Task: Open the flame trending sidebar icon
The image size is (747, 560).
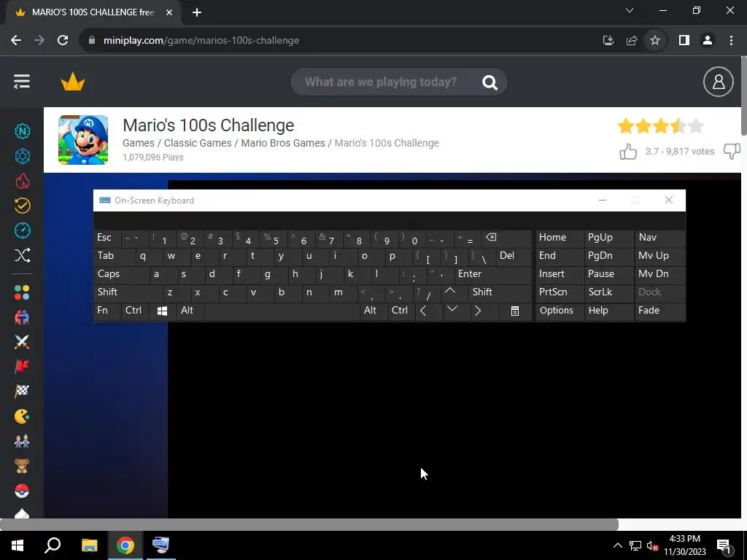Action: coord(23,181)
